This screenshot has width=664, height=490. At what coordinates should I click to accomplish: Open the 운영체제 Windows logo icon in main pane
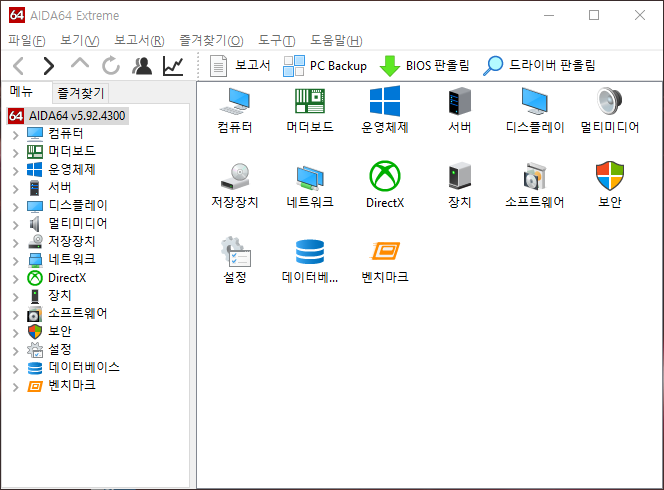[x=385, y=101]
